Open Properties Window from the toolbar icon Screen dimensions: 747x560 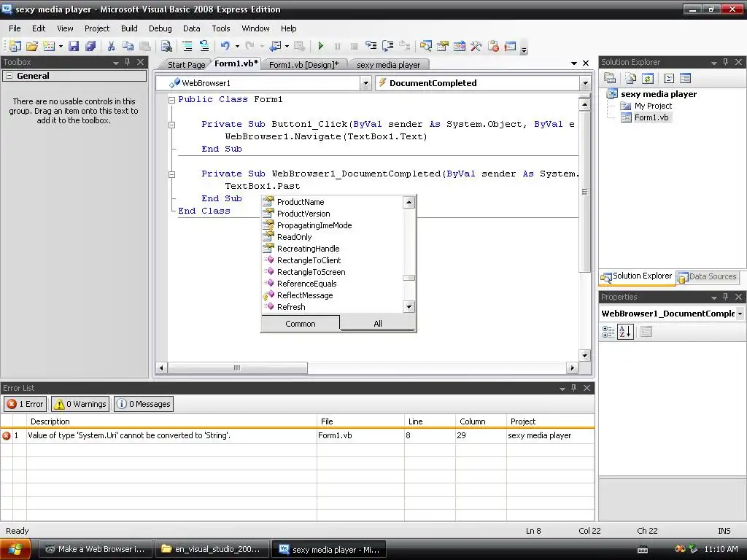[x=443, y=46]
